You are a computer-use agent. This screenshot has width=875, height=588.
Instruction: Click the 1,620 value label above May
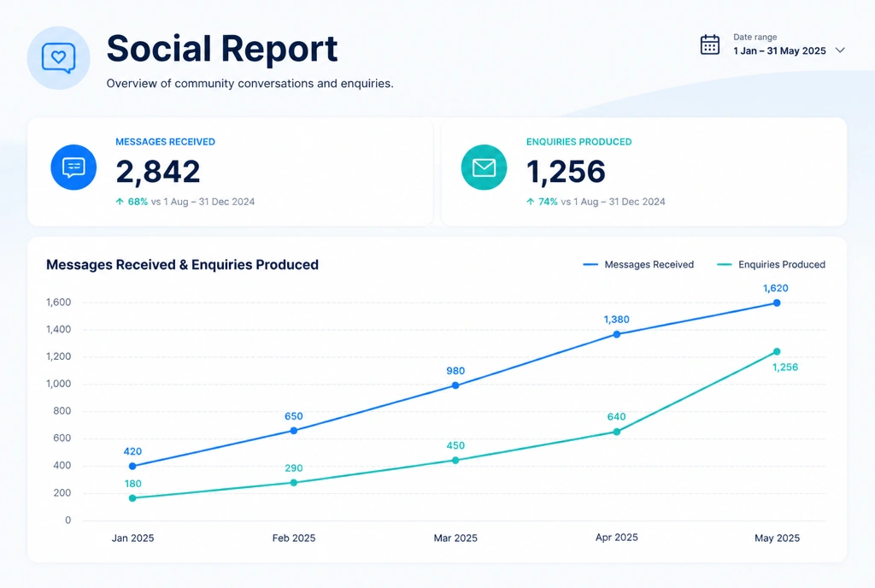(x=776, y=288)
